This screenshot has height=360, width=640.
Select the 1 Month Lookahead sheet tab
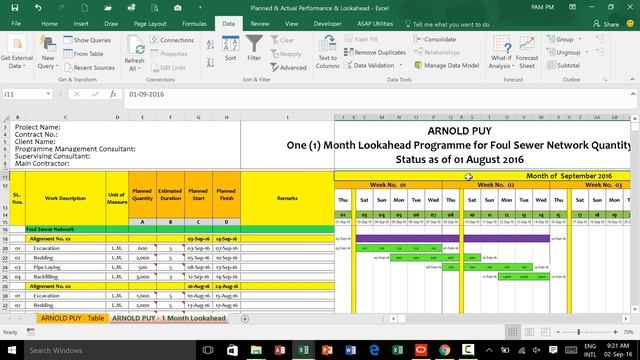point(169,318)
